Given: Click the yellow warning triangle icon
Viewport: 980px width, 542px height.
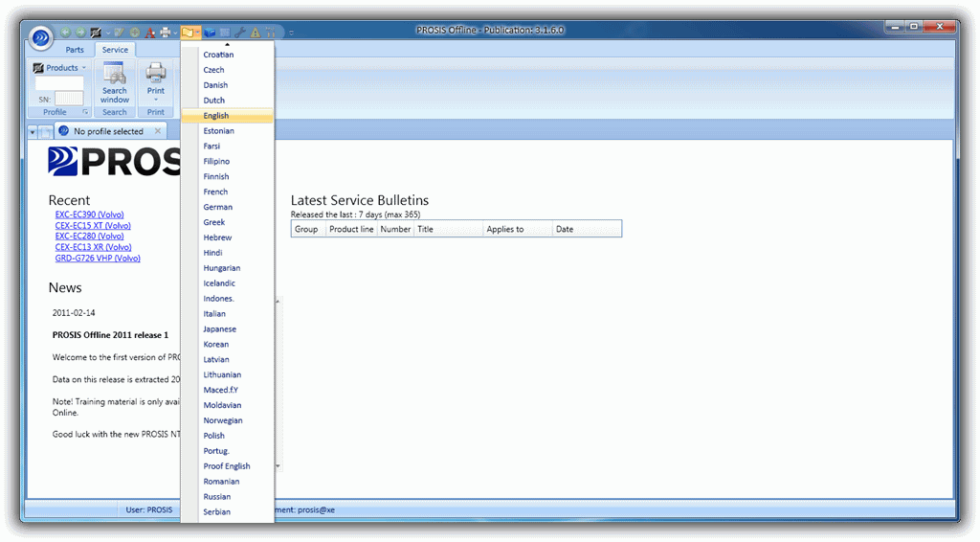Looking at the screenshot, I should (x=256, y=33).
